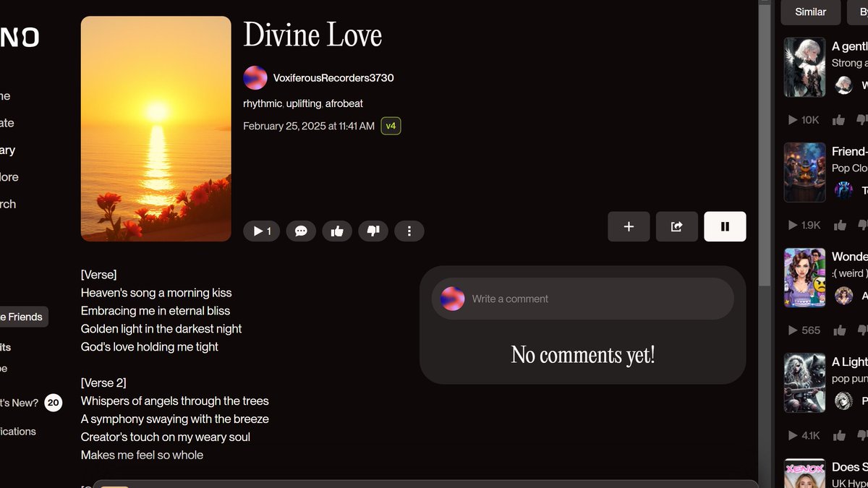Viewport: 868px width, 488px height.
Task: Switch to the Similar tab
Action: [810, 12]
